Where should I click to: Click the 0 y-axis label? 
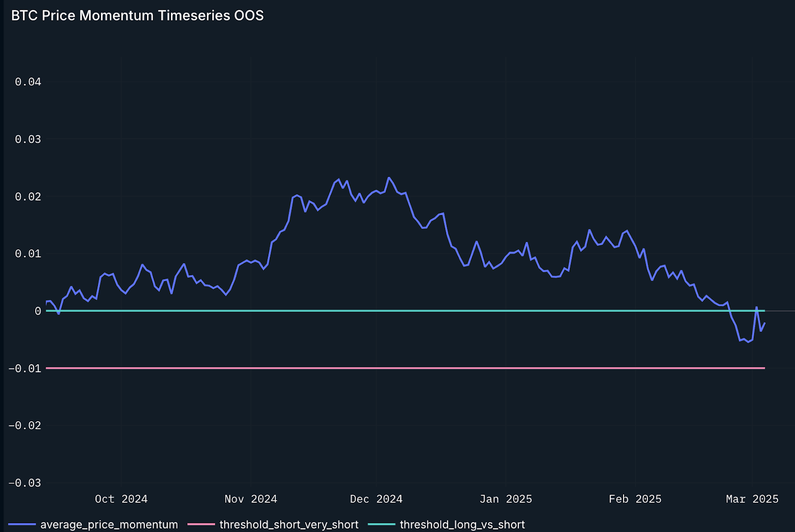(38, 311)
